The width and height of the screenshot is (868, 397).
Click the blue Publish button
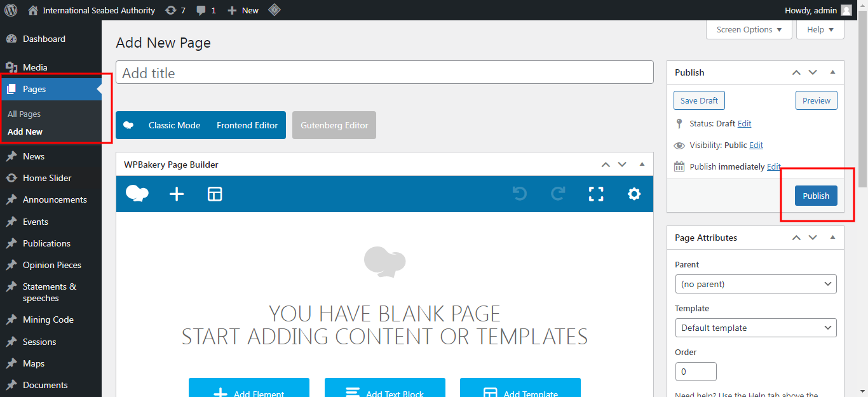pyautogui.click(x=816, y=196)
